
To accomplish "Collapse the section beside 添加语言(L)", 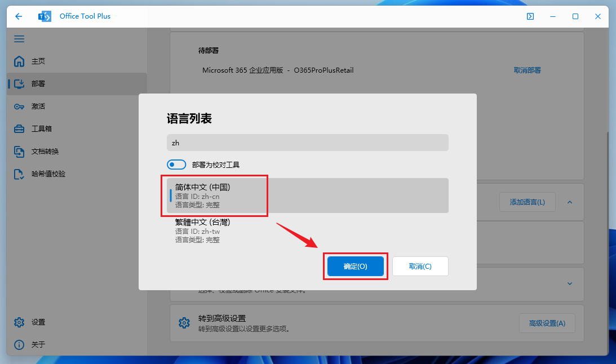I will (x=570, y=202).
